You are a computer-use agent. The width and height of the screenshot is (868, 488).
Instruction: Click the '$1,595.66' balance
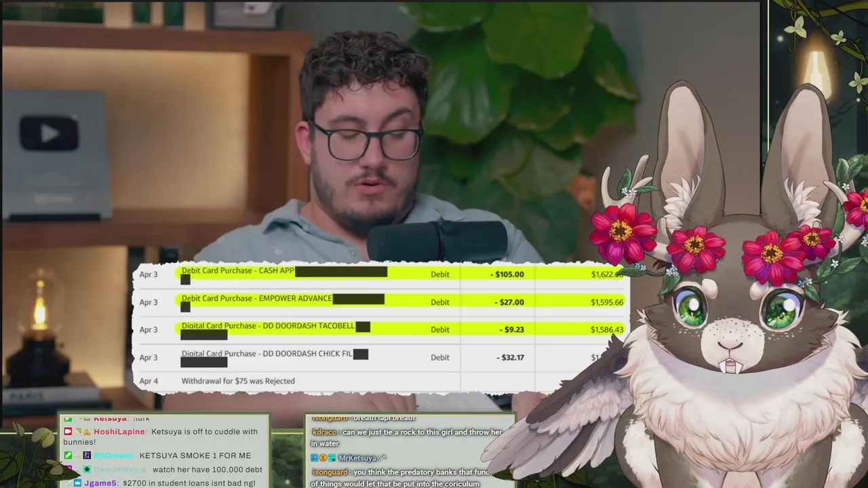click(607, 302)
